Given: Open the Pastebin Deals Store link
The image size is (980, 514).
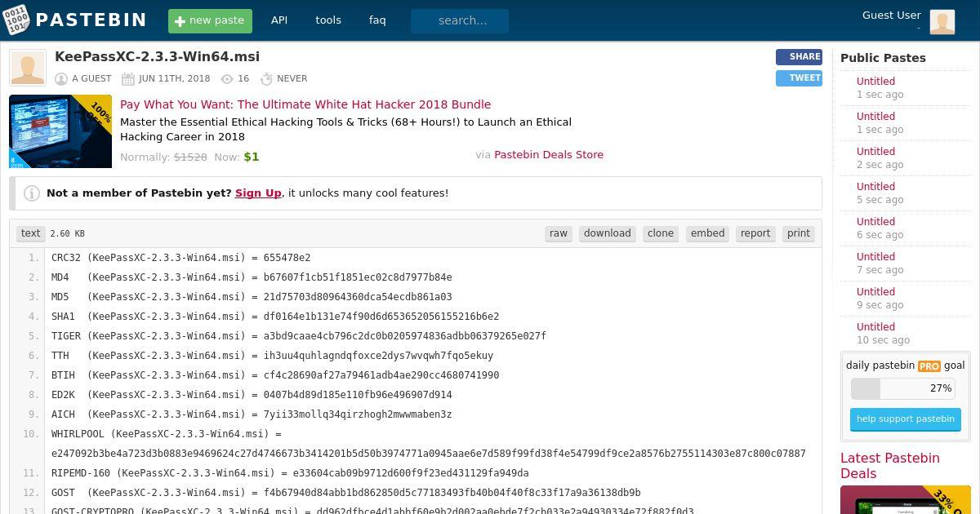Looking at the screenshot, I should [x=549, y=154].
